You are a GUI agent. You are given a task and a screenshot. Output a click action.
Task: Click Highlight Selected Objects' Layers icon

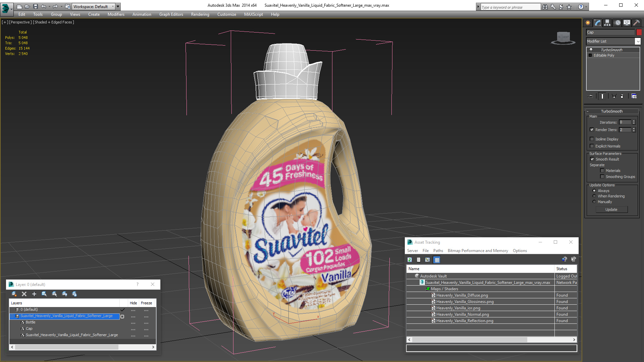click(54, 294)
